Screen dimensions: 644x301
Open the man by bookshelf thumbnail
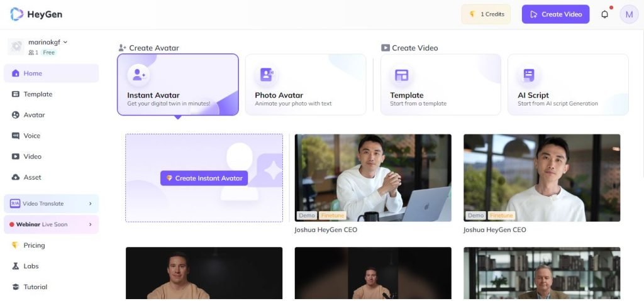pos(541,273)
